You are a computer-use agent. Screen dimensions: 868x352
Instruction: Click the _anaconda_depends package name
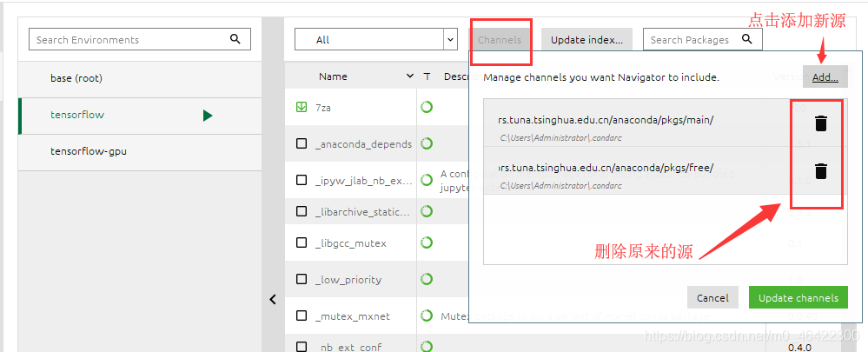363,144
